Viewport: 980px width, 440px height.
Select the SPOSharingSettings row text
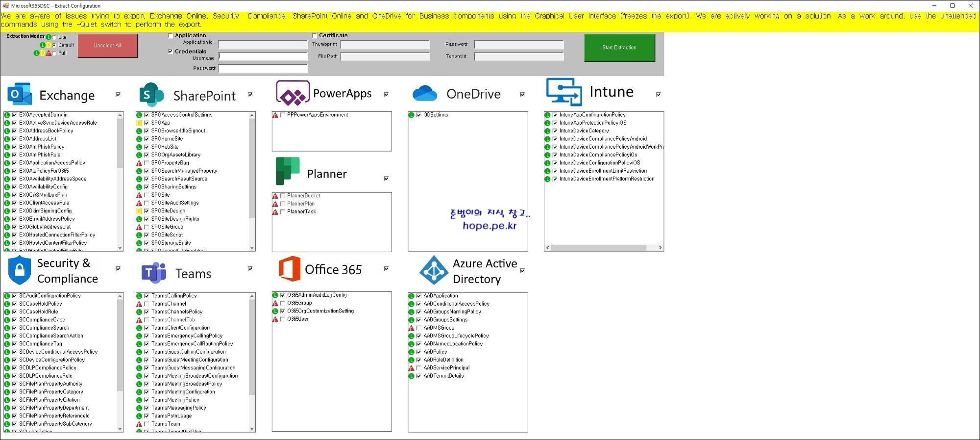pyautogui.click(x=174, y=187)
